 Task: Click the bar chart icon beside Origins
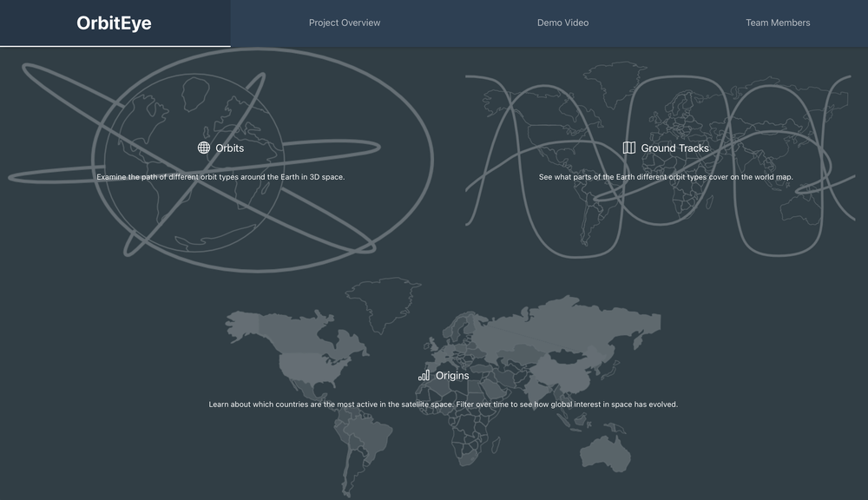pyautogui.click(x=424, y=375)
